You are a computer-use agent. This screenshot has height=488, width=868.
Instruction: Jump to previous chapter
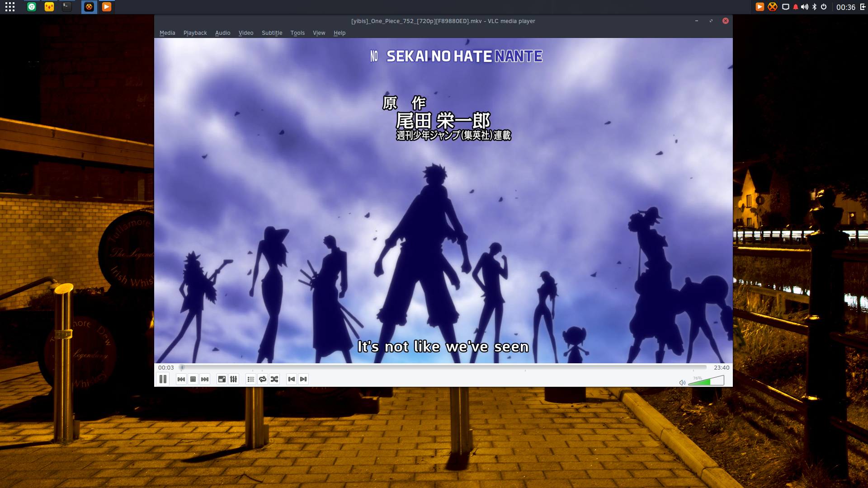pyautogui.click(x=292, y=379)
